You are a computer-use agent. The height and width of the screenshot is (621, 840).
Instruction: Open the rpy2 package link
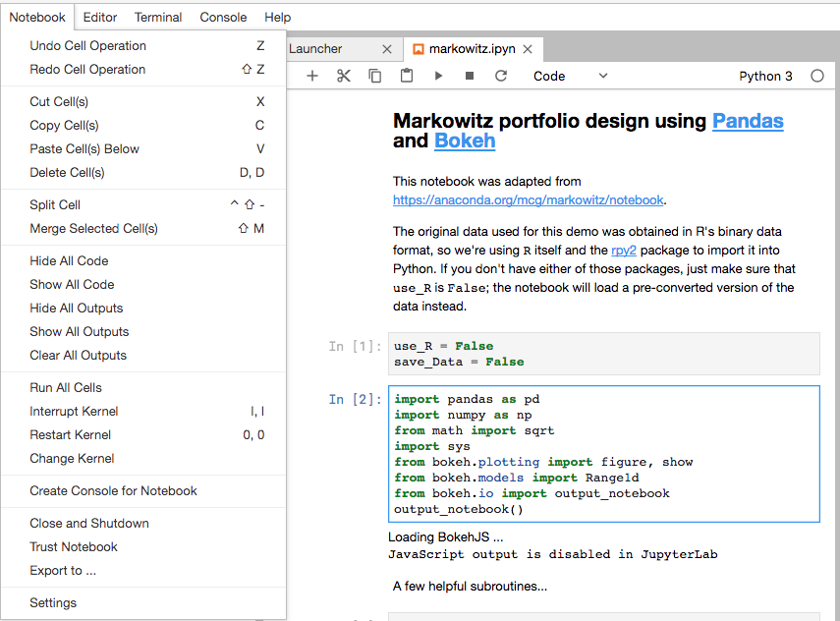(624, 251)
